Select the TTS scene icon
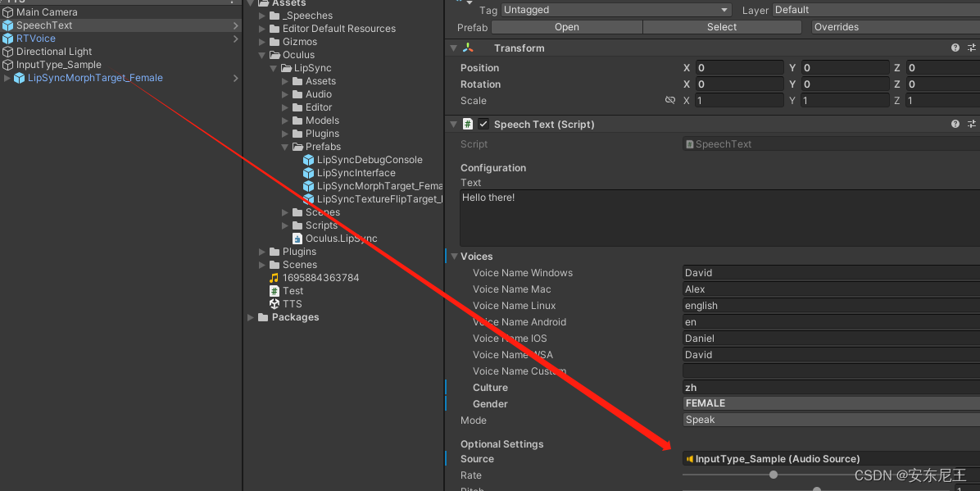 tap(274, 304)
